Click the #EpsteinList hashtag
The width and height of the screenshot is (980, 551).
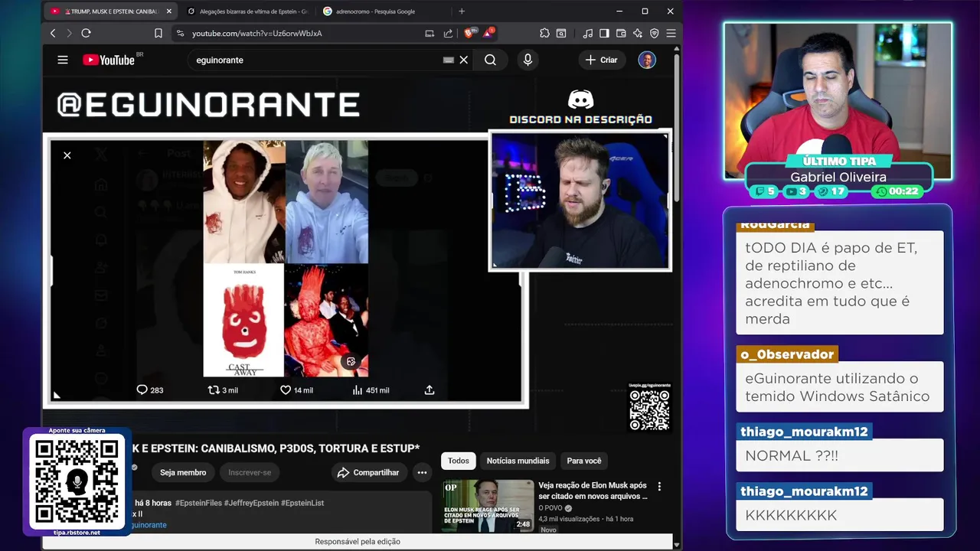[x=302, y=503]
